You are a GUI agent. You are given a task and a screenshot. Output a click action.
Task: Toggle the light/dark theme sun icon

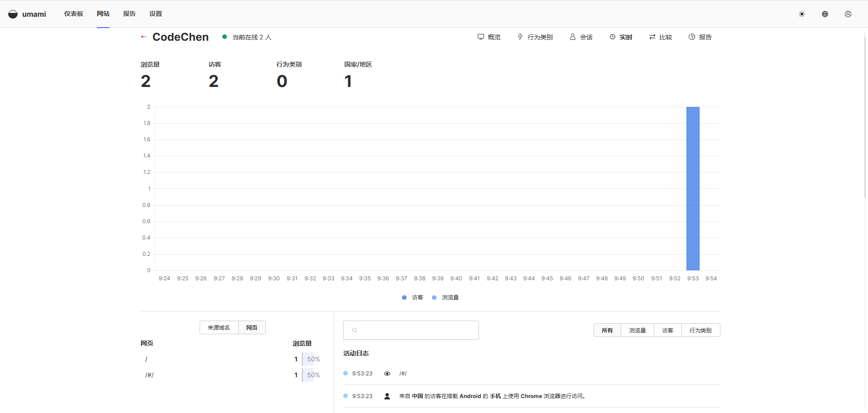point(801,14)
